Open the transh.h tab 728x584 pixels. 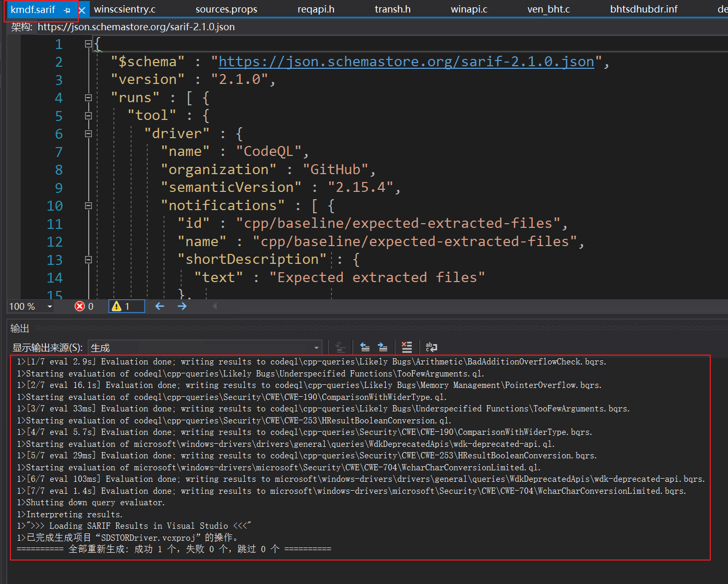(x=392, y=9)
